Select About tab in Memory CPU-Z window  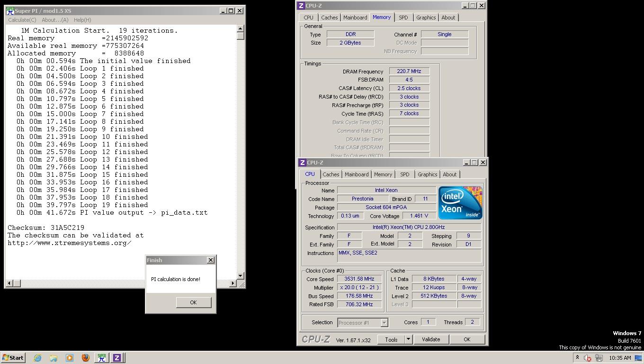[x=448, y=18]
